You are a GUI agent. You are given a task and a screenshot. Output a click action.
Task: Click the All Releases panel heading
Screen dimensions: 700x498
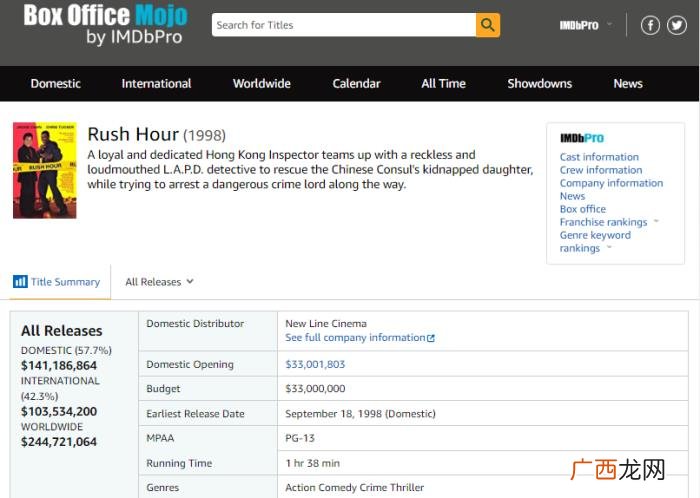click(x=62, y=331)
